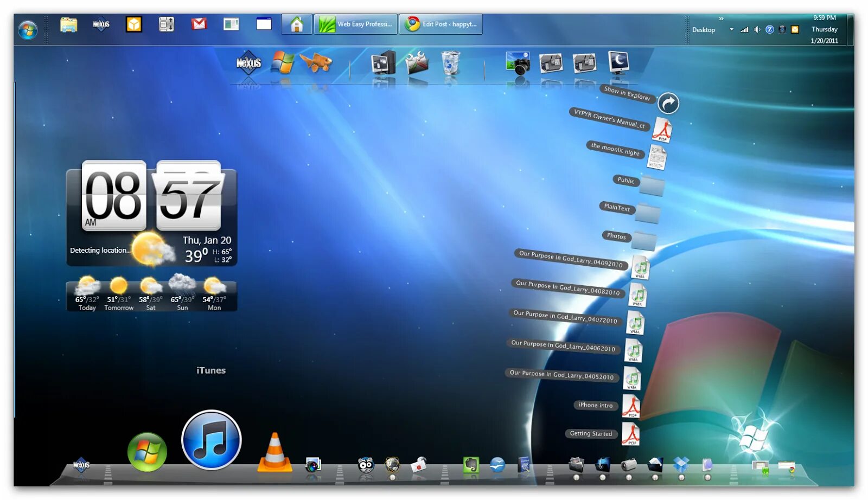868x500 pixels.
Task: Play Our Purpose In God_Larry_04092010
Action: pyautogui.click(x=640, y=268)
